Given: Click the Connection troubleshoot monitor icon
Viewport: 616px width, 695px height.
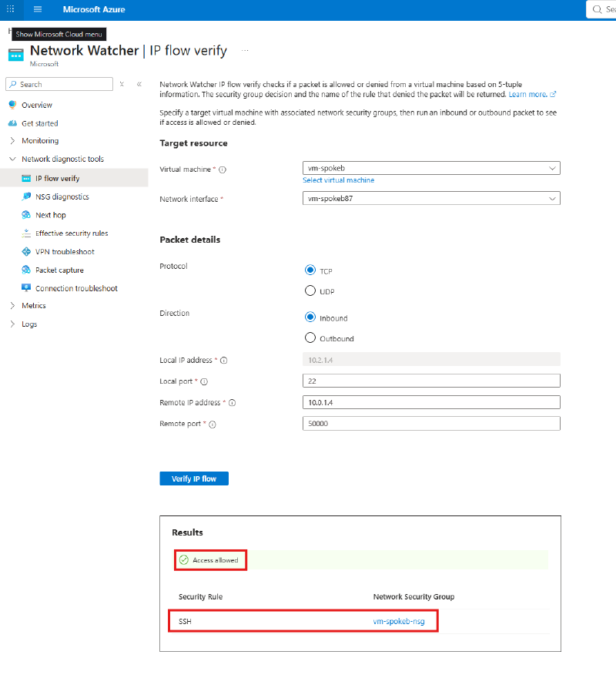Looking at the screenshot, I should [x=26, y=288].
